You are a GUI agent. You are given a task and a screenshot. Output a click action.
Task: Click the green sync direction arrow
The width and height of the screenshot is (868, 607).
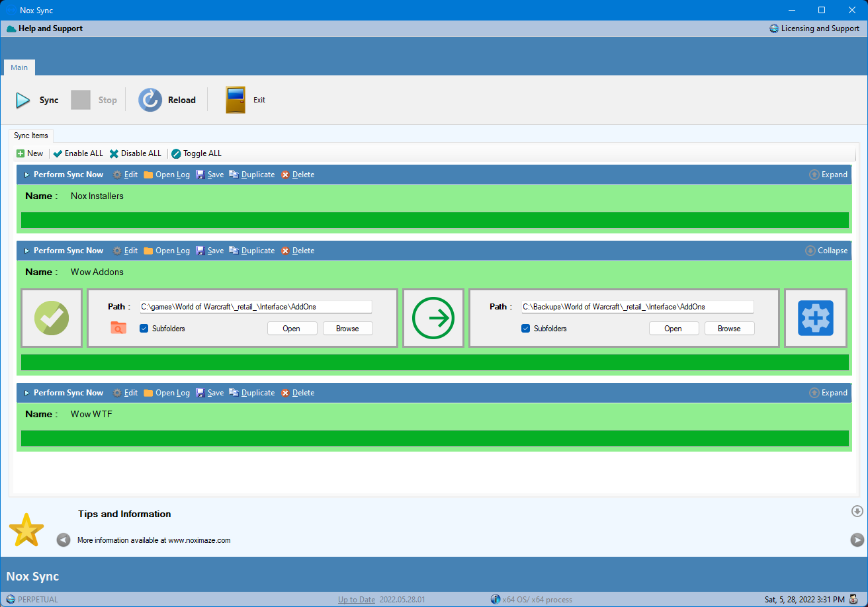point(433,318)
